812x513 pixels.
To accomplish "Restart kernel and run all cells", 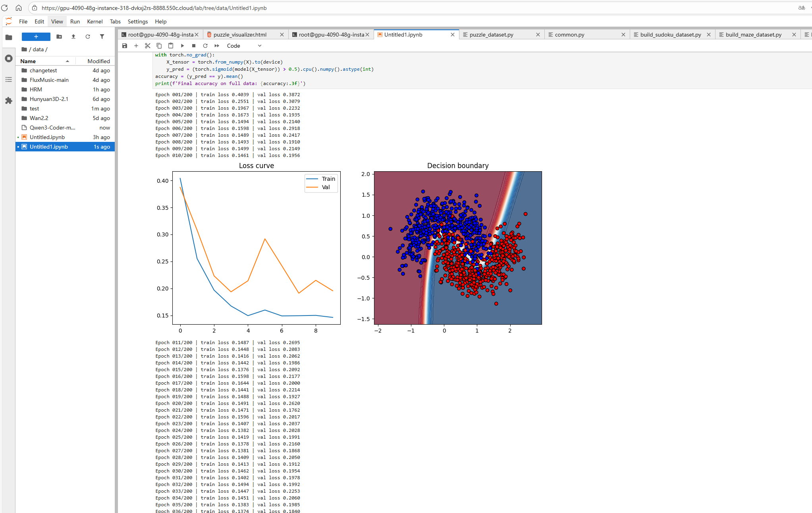I will [217, 46].
